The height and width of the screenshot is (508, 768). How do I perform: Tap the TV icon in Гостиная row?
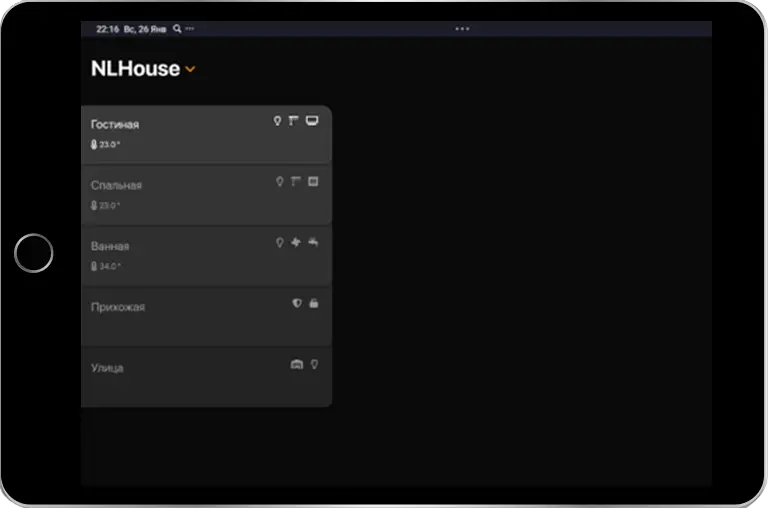[x=312, y=121]
